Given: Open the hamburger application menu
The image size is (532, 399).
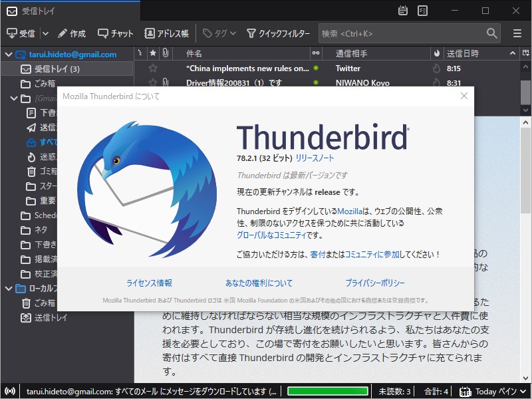Looking at the screenshot, I should point(517,33).
